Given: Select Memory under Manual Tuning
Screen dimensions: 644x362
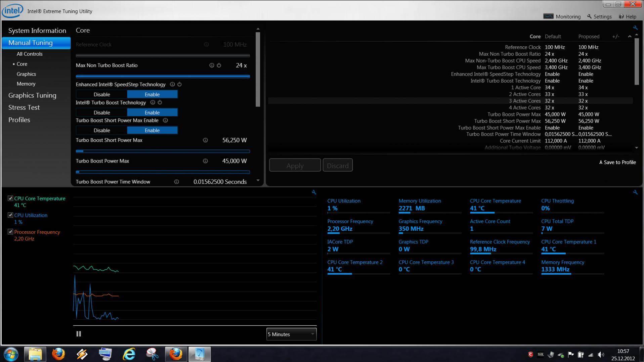Looking at the screenshot, I should tap(26, 84).
